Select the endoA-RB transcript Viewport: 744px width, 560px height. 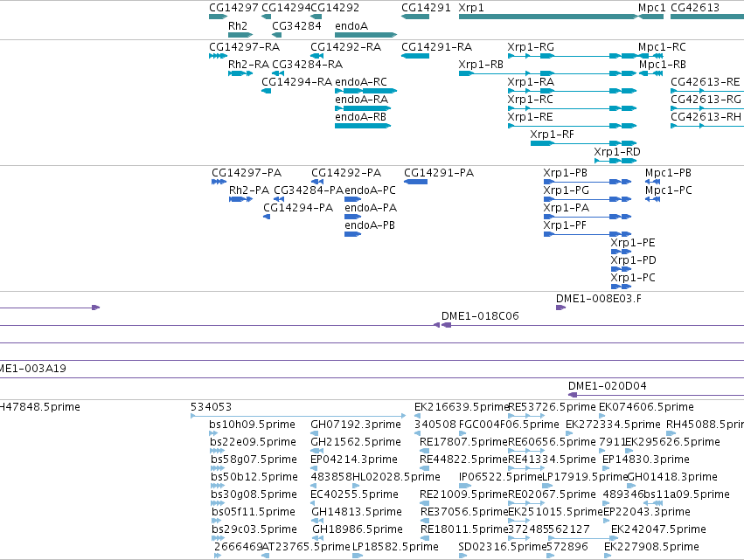click(x=363, y=126)
